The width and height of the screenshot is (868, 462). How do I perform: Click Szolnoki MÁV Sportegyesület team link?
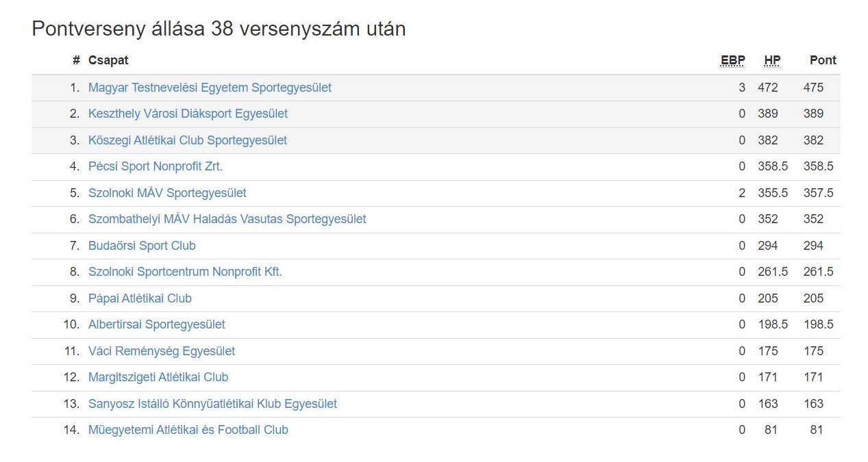point(167,193)
